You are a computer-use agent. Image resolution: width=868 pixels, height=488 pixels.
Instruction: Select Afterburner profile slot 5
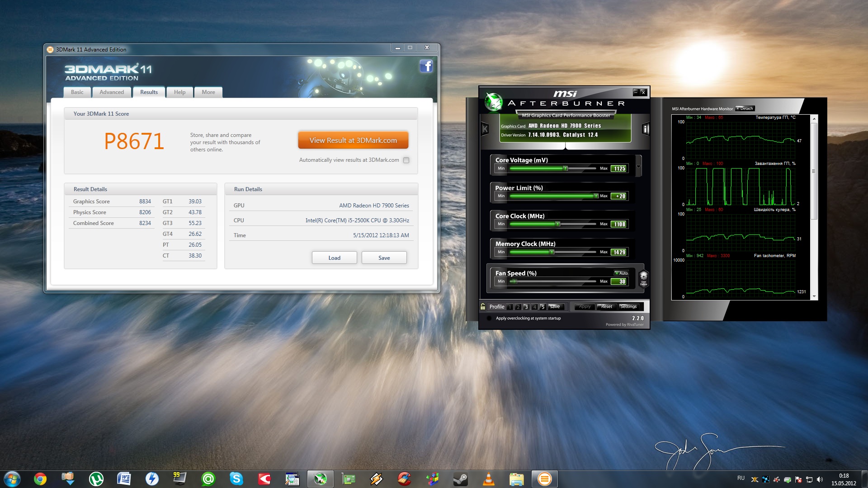[x=542, y=307]
